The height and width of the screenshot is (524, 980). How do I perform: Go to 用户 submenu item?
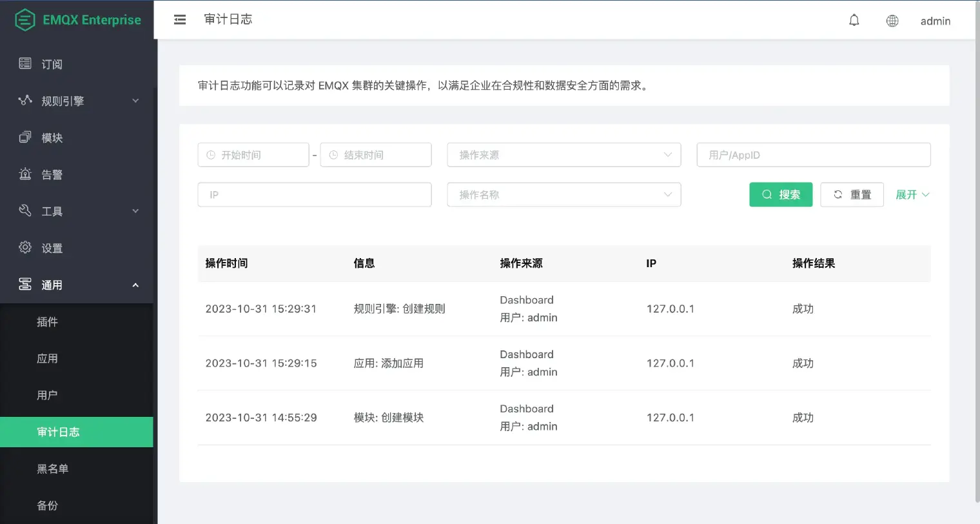point(77,395)
